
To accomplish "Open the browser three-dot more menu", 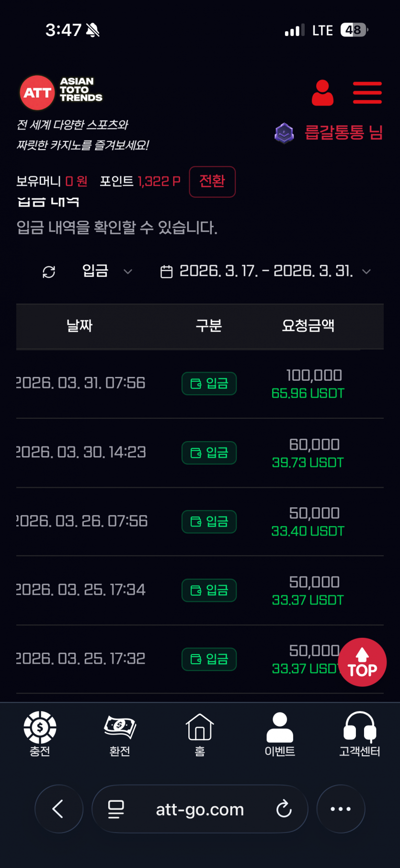I will (341, 809).
